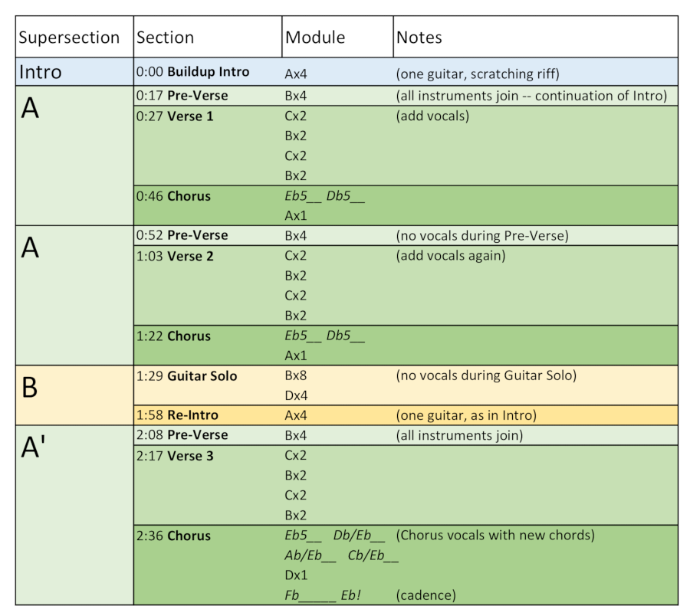Click the 1:03 Verse 2 cell

174,256
